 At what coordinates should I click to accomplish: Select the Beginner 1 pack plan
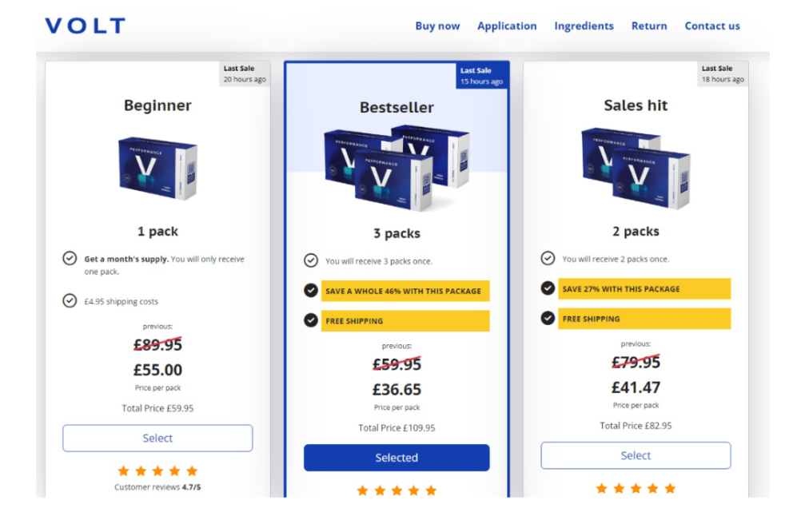point(157,438)
